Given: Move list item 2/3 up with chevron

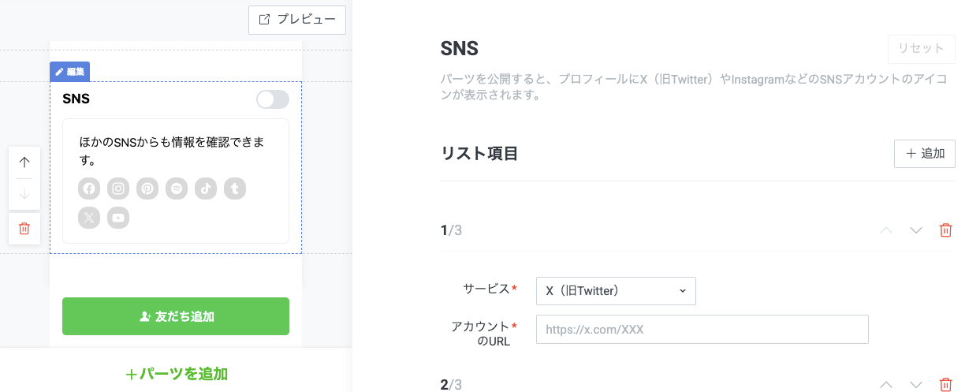Looking at the screenshot, I should [886, 385].
